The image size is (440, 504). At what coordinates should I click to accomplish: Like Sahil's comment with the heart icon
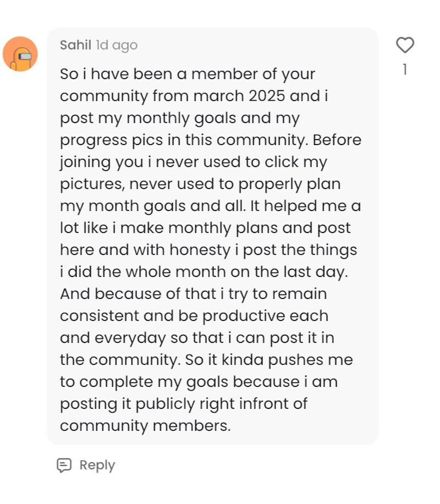[405, 45]
